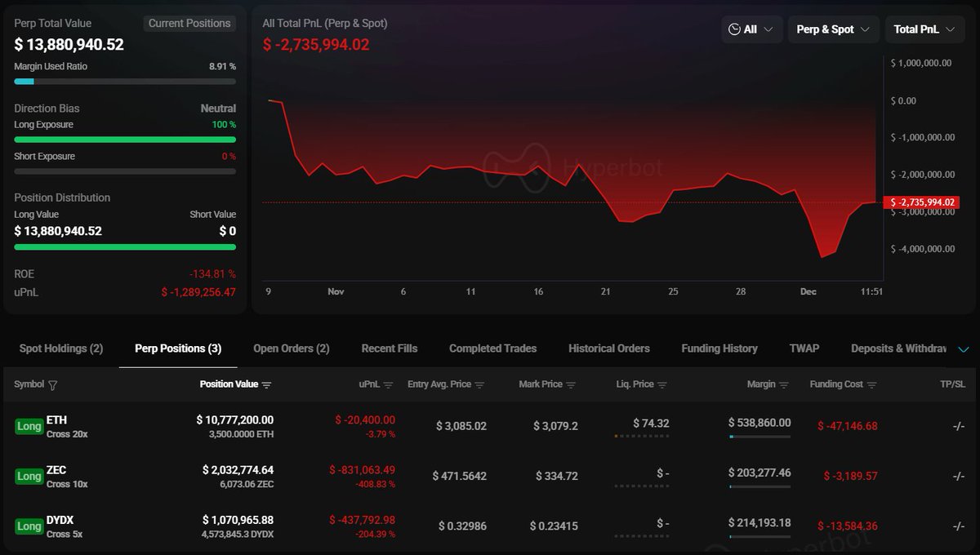Expand the tab overflow chevron after Deposits
Viewport: 980px width, 555px height.
coord(963,349)
